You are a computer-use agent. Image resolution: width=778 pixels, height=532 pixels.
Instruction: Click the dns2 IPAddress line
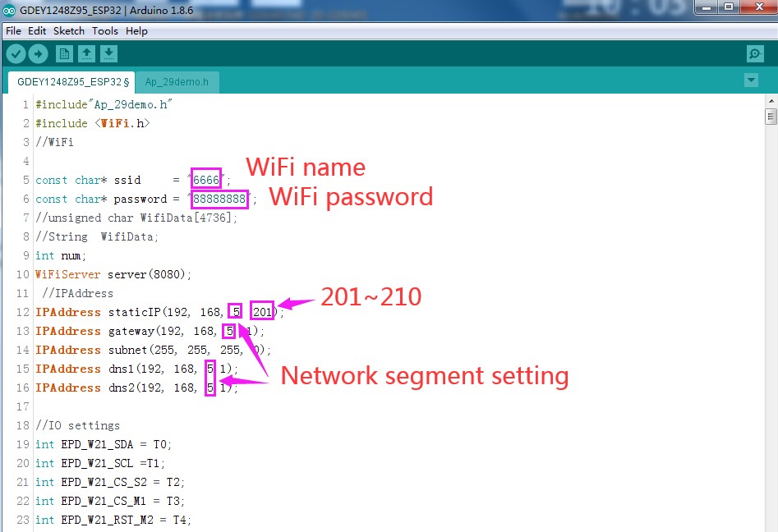(x=137, y=388)
